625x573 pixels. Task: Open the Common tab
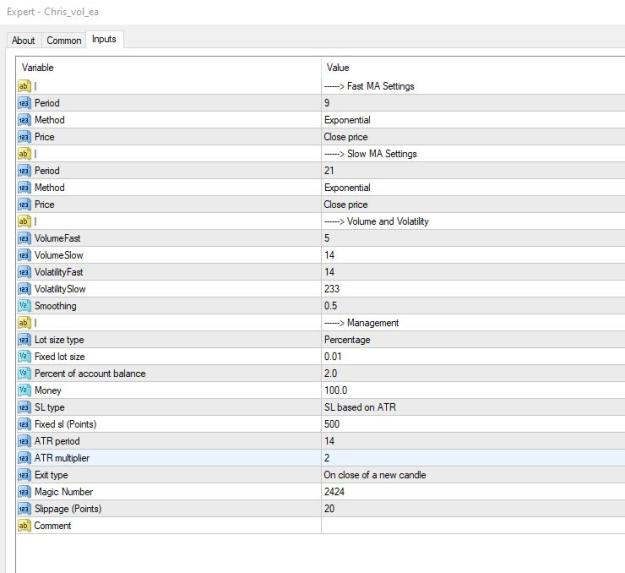coord(64,40)
